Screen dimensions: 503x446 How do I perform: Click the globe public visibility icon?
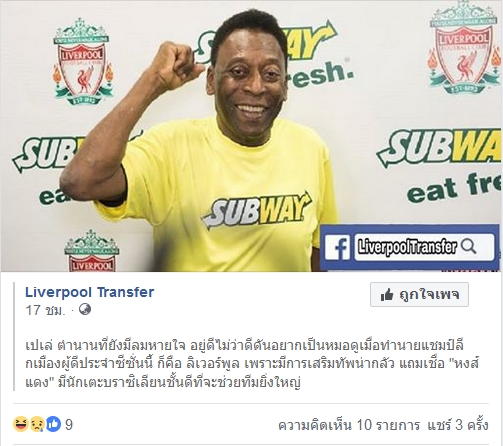tap(85, 310)
